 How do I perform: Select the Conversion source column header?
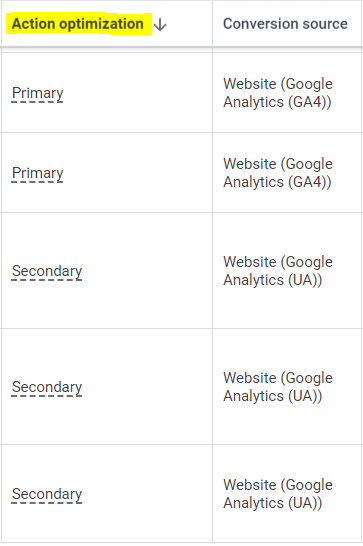[x=285, y=24]
